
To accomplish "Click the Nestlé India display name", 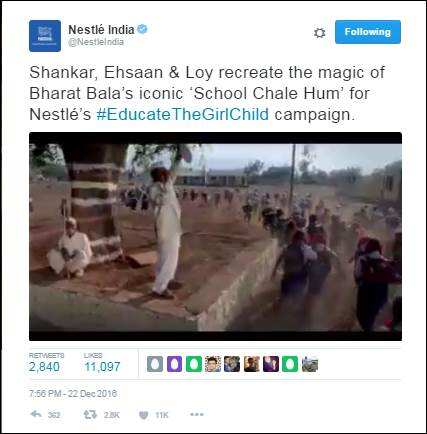I will pyautogui.click(x=101, y=29).
